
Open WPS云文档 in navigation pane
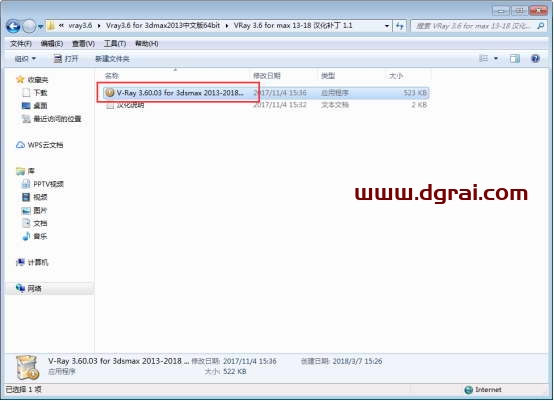tap(45, 145)
